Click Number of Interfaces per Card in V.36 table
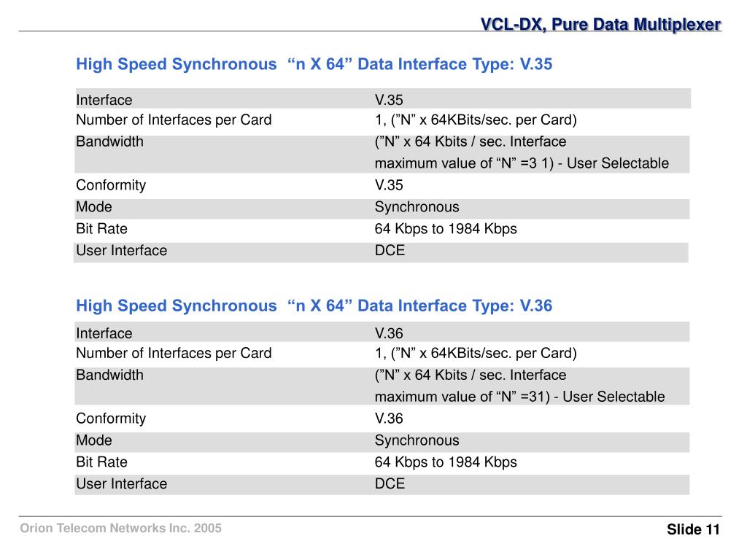Viewport: 747px width, 560px height. point(174,354)
